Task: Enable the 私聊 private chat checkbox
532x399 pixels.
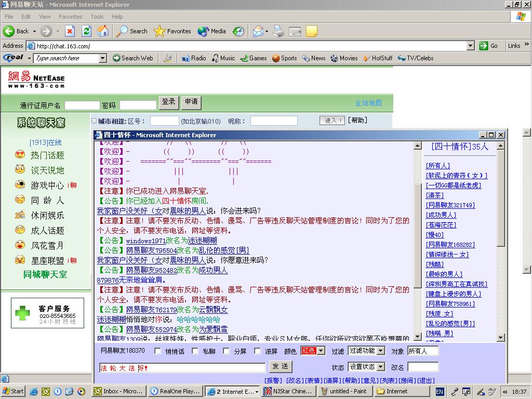Action: tap(195, 351)
